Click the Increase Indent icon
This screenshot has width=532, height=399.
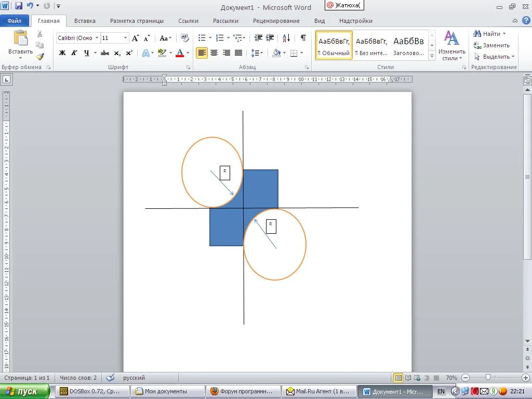[x=270, y=38]
